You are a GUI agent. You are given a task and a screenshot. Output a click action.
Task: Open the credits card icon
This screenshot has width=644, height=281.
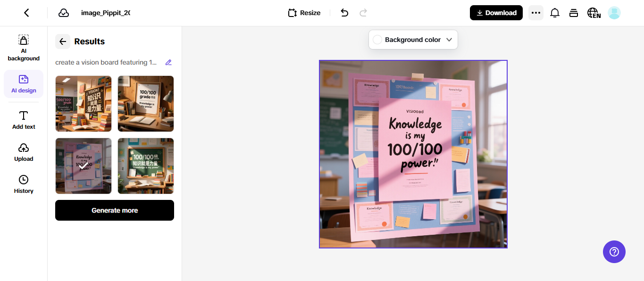(x=574, y=13)
